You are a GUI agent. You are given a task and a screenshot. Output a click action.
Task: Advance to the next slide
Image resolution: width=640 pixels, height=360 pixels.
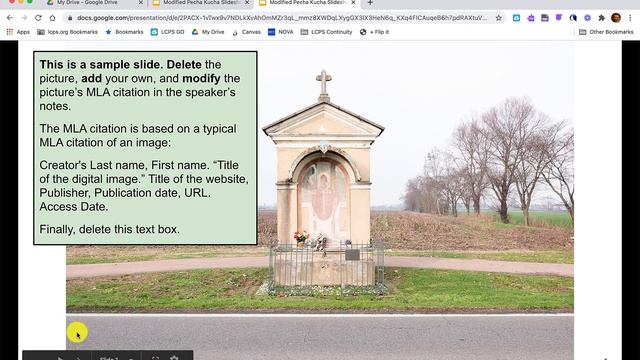click(79, 358)
